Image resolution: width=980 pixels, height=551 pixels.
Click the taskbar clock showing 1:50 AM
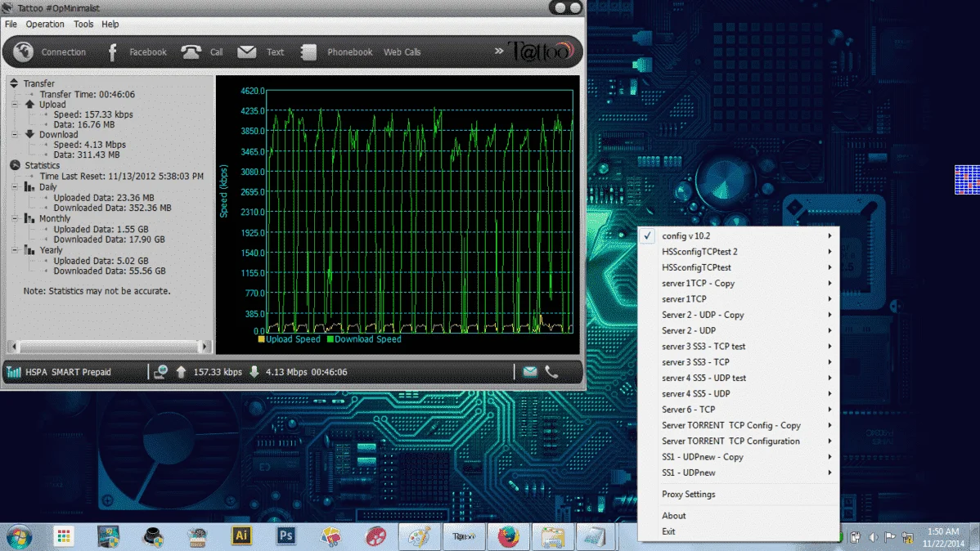click(x=943, y=537)
